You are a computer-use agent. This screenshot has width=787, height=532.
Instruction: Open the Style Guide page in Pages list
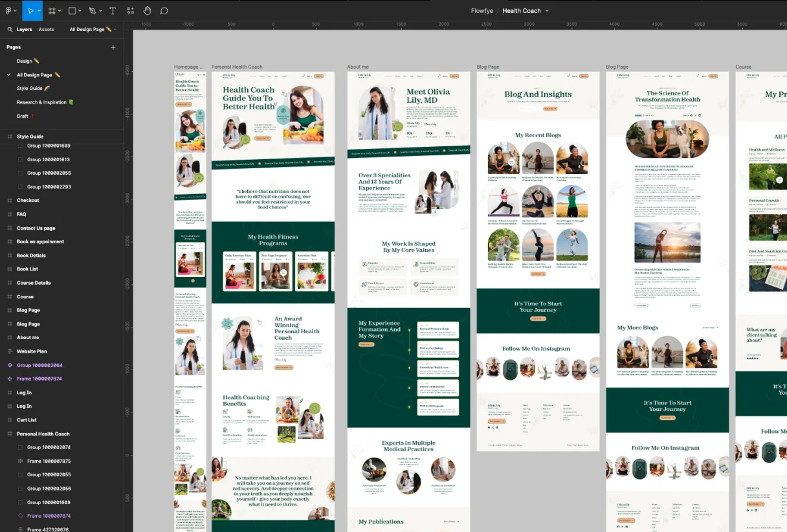pyautogui.click(x=33, y=89)
